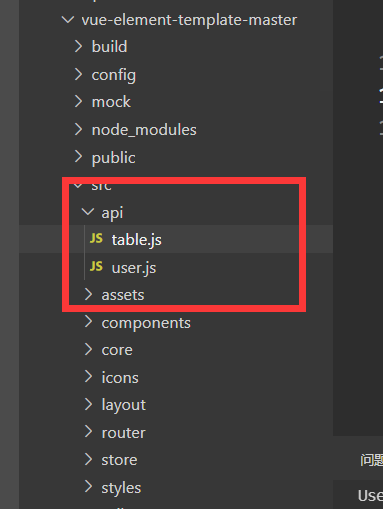The height and width of the screenshot is (509, 383).
Task: Expand the config folder chevron
Action: coord(78,74)
